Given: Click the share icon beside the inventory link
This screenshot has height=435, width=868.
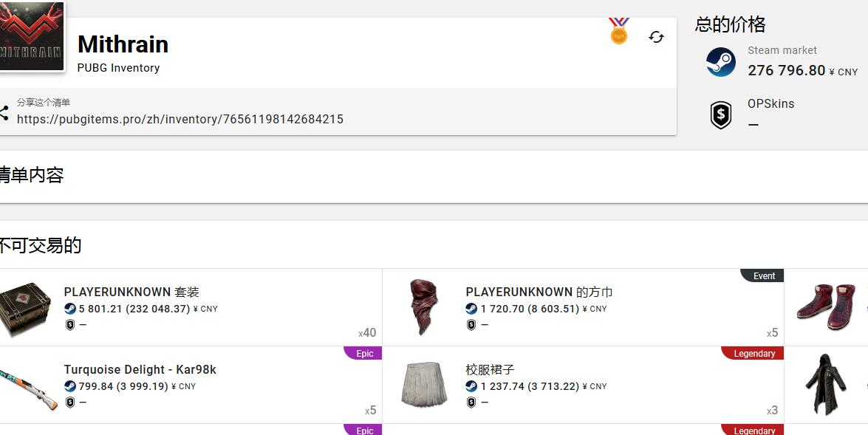Looking at the screenshot, I should 4,113.
